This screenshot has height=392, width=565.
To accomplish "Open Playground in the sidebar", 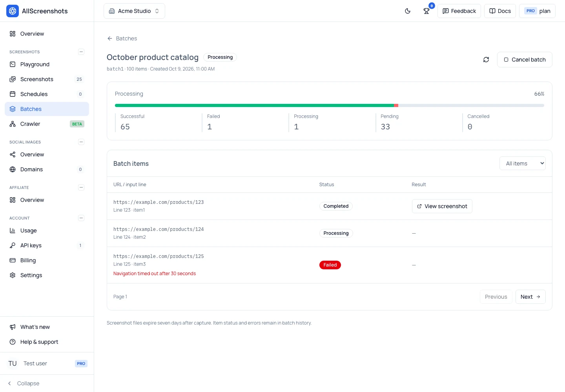I will (47, 64).
